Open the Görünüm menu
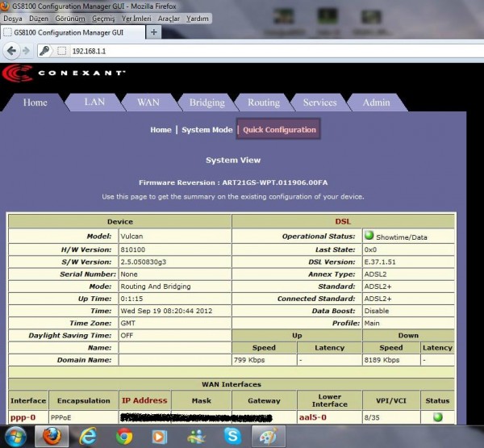Viewport: 484px width, 448px height. 70,19
